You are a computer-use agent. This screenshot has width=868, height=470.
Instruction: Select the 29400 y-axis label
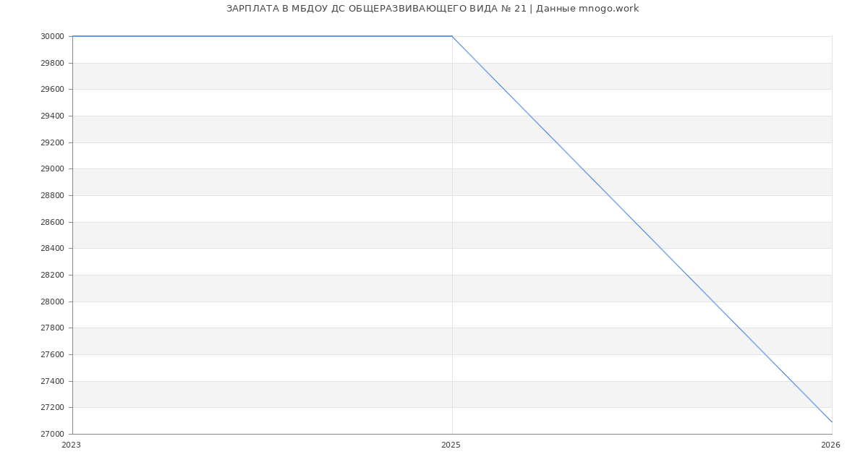(53, 116)
